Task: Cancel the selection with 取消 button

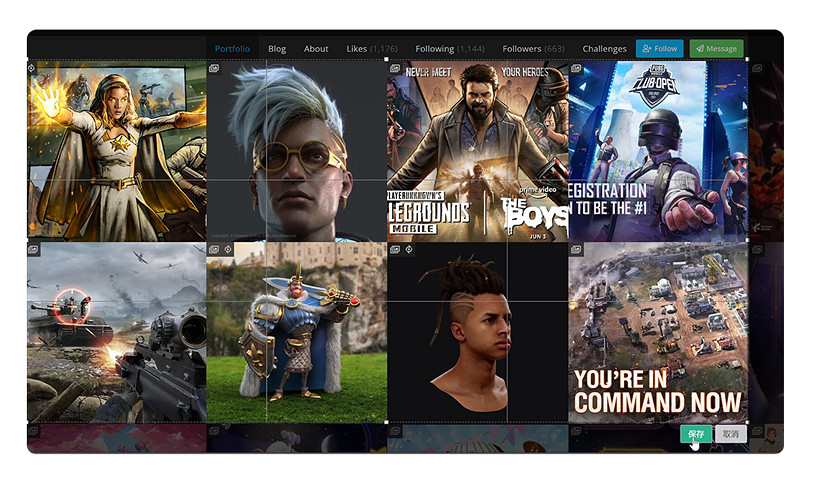Action: click(731, 434)
